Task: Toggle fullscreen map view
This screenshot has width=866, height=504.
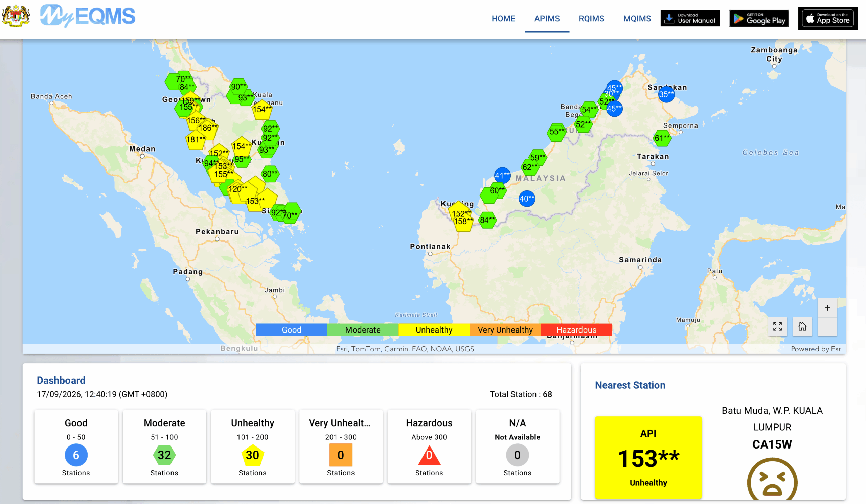Action: click(x=777, y=326)
